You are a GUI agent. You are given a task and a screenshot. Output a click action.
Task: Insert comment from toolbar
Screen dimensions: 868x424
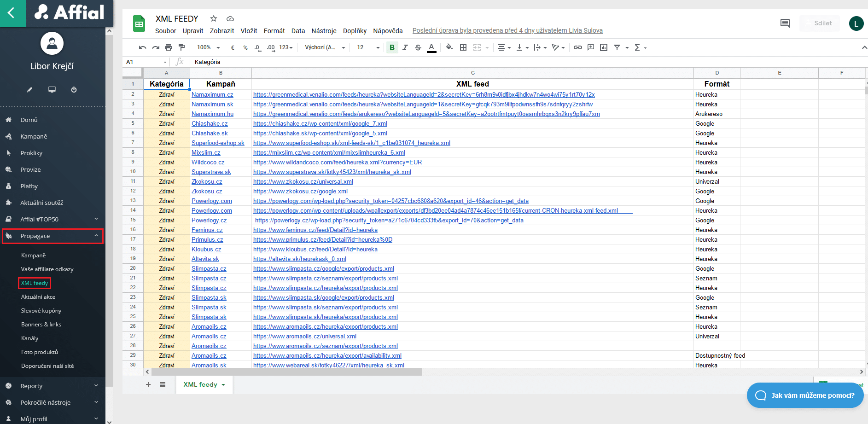591,47
